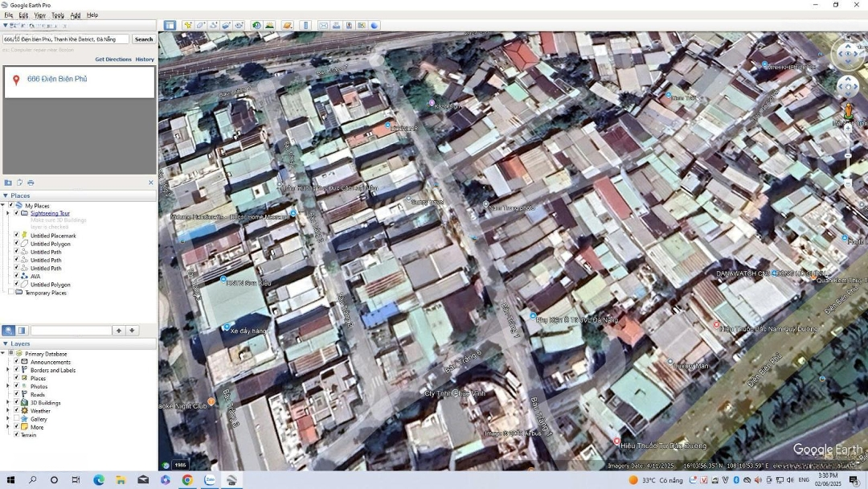Image resolution: width=868 pixels, height=489 pixels.
Task: Select the Add Polygon tool
Action: [201, 26]
